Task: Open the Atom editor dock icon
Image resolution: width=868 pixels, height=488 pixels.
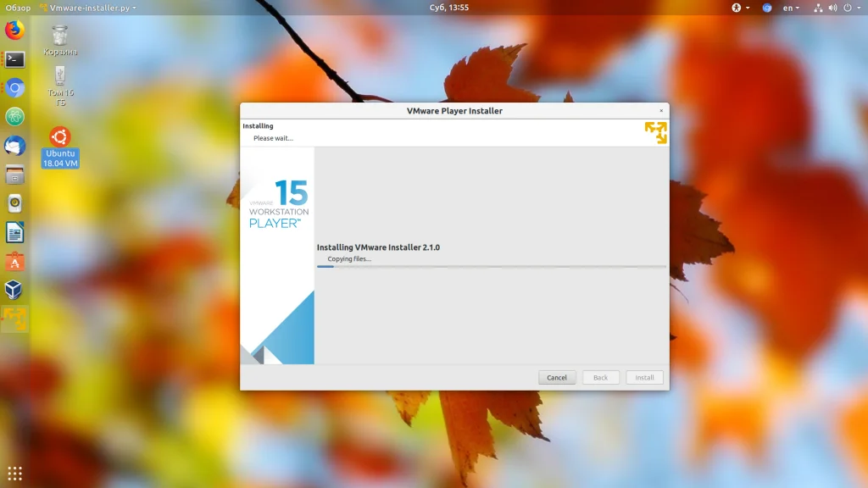Action: pos(15,117)
